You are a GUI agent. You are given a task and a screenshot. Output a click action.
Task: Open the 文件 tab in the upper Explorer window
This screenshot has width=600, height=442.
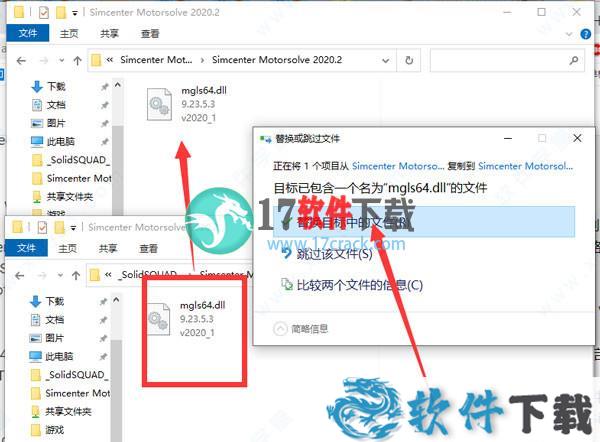pyautogui.click(x=28, y=33)
